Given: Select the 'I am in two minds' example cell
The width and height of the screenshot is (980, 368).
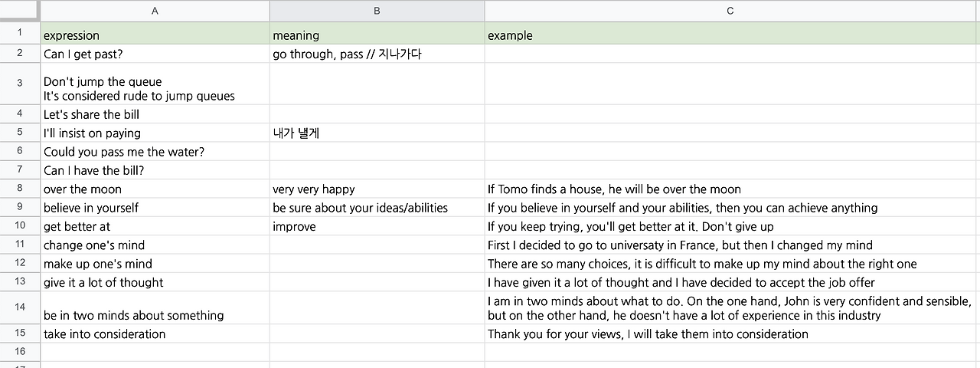Looking at the screenshot, I should (x=731, y=308).
